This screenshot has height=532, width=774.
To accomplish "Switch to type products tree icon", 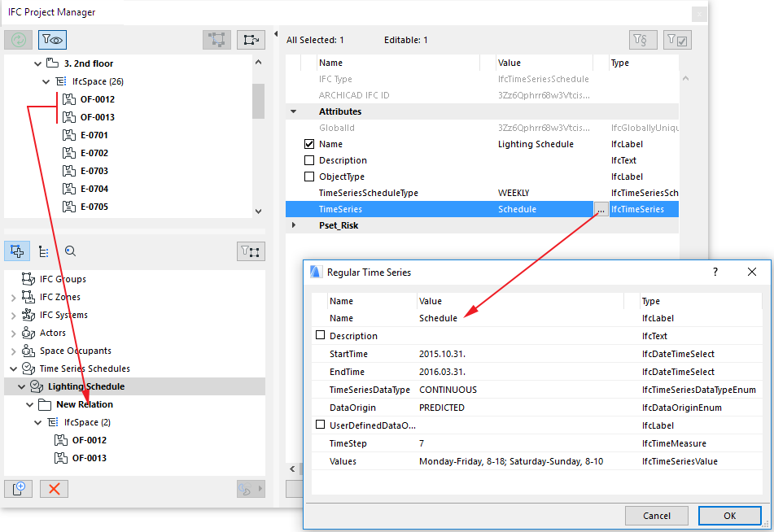I will click(44, 251).
